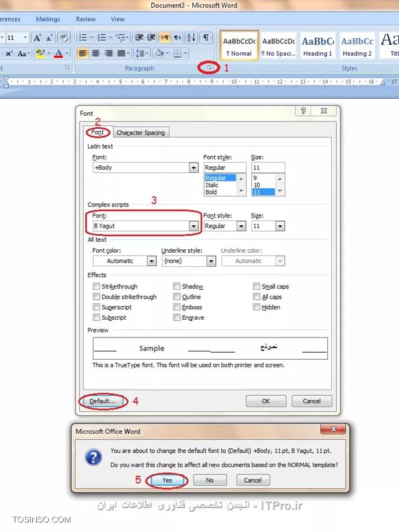Enable the Superscript effect checkbox
399x532 pixels.
(97, 307)
